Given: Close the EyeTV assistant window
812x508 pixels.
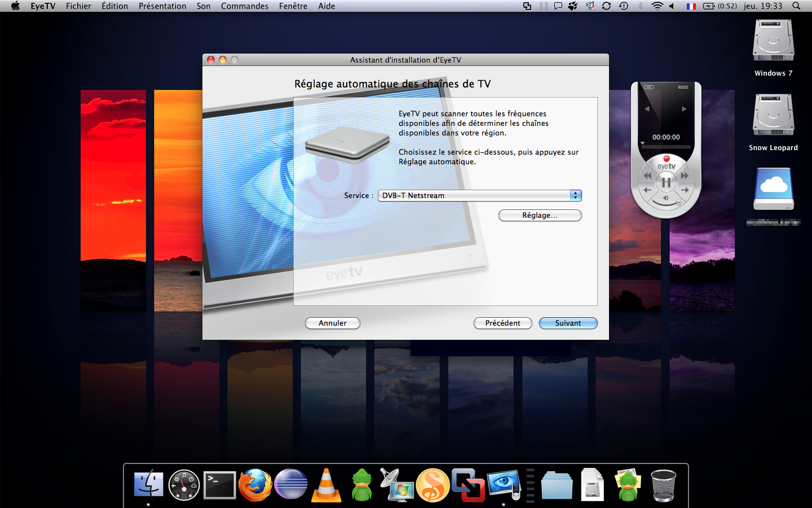Looking at the screenshot, I should click(x=211, y=59).
